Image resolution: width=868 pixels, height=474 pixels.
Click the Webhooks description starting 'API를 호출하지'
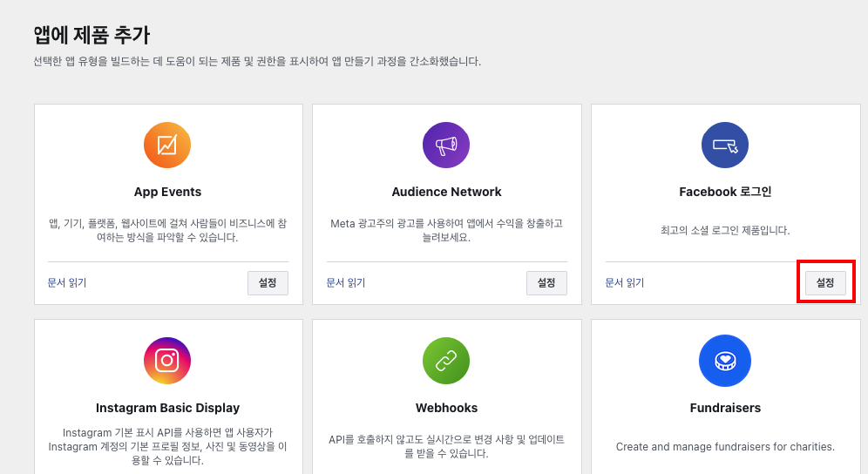click(x=447, y=446)
